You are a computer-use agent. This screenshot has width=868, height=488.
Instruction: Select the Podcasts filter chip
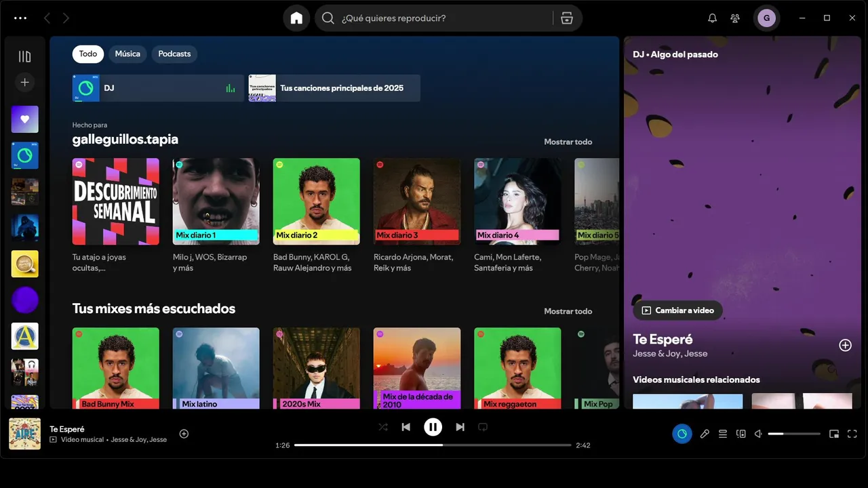pos(174,54)
